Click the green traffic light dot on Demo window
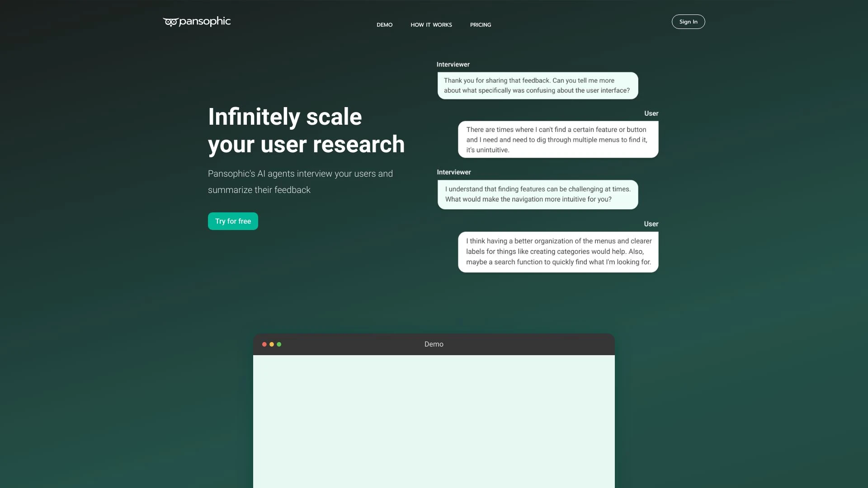Viewport: 868px width, 488px height. [x=279, y=344]
